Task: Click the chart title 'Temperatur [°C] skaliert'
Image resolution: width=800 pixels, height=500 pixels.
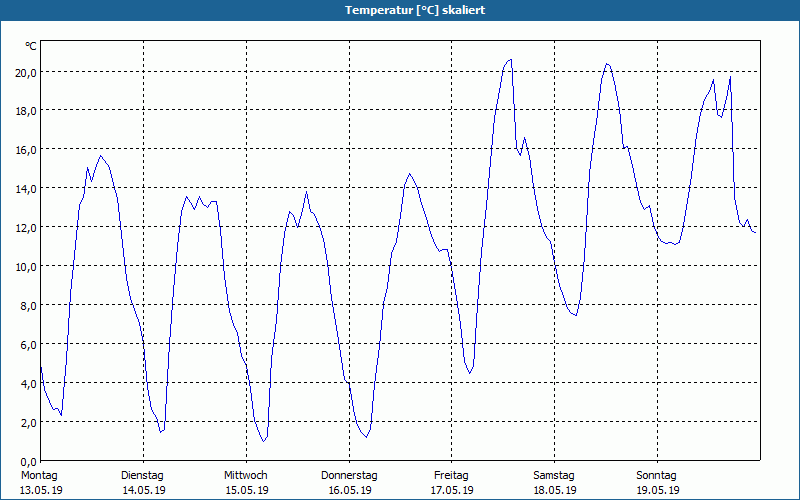Action: (x=415, y=10)
